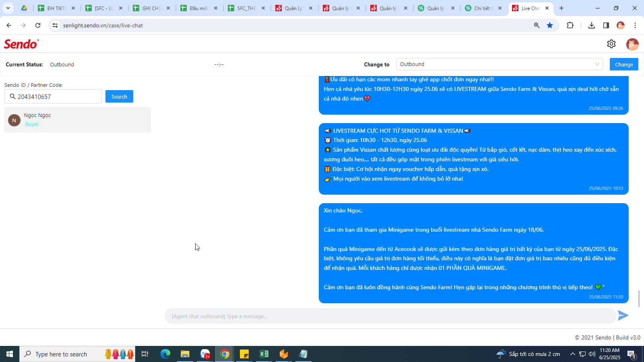Switch to the [SFC - LC sheet tab

click(104, 8)
